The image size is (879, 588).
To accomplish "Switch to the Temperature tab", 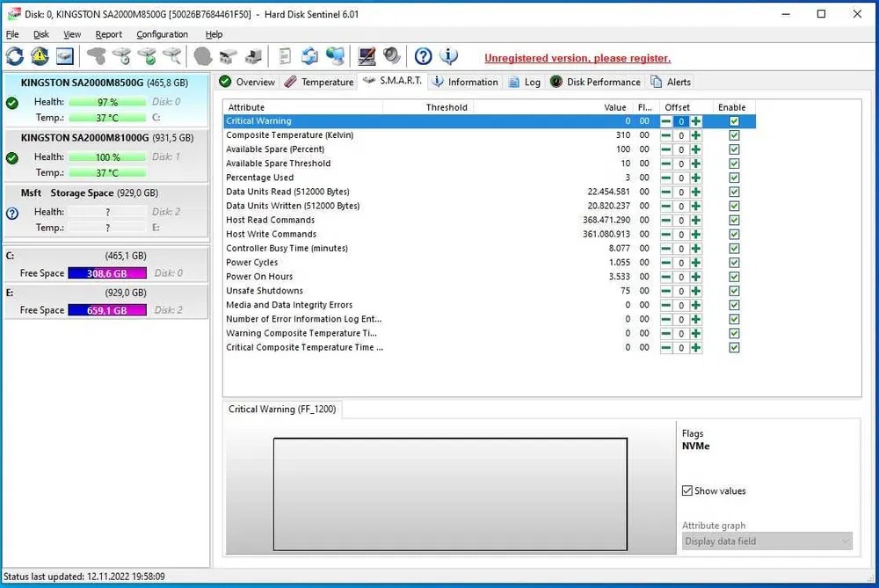I will [319, 82].
